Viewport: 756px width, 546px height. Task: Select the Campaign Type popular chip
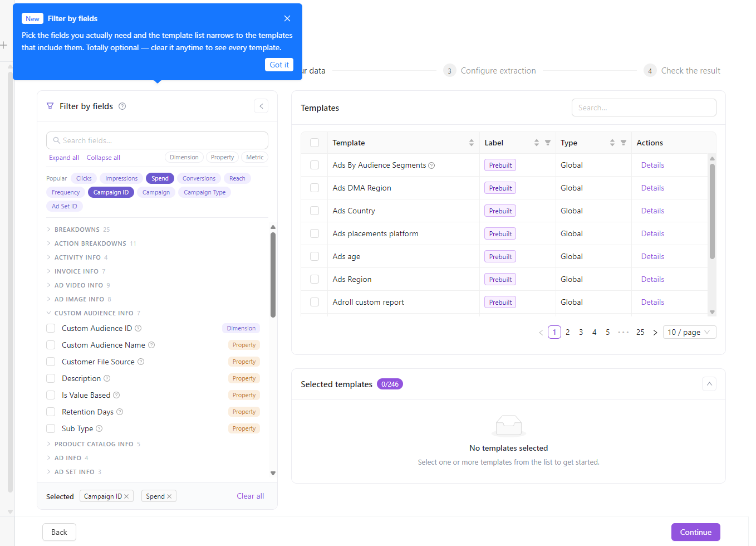[205, 192]
